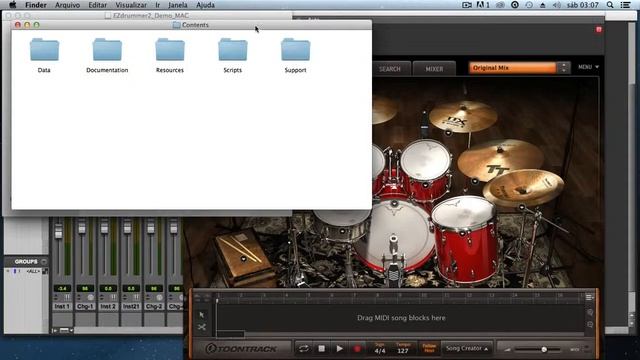The height and width of the screenshot is (360, 640).
Task: Open Inst21 automation mode selector arrows
Action: [125, 297]
